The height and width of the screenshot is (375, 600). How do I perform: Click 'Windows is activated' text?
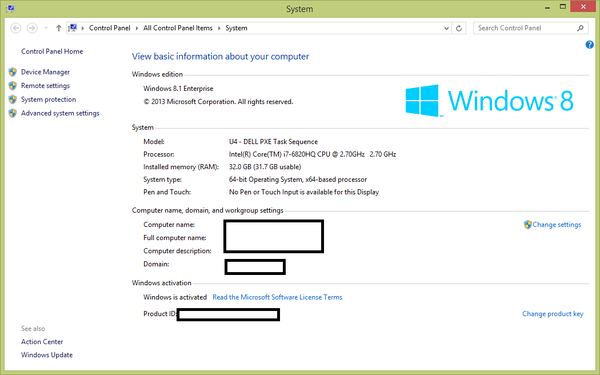point(175,297)
